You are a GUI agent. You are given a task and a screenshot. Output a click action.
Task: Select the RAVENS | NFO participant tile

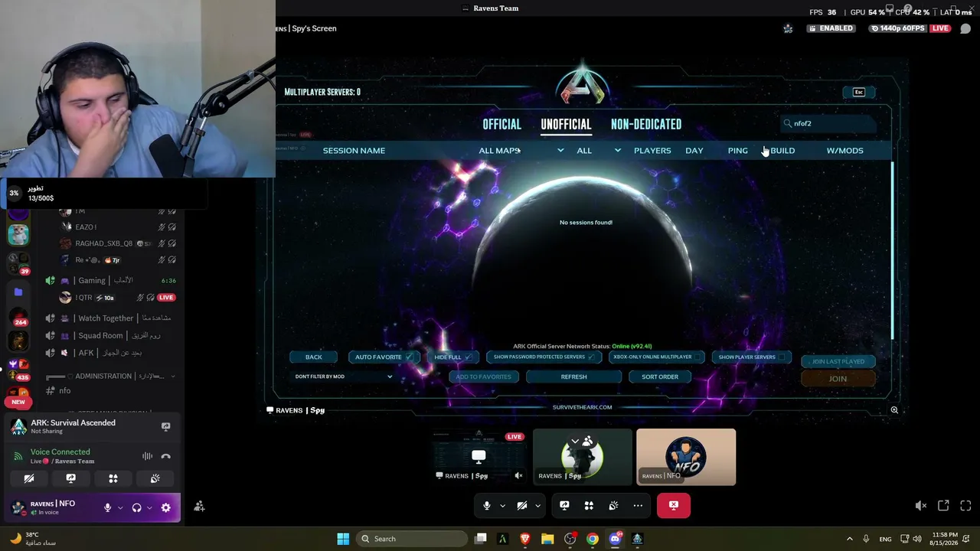coord(686,457)
